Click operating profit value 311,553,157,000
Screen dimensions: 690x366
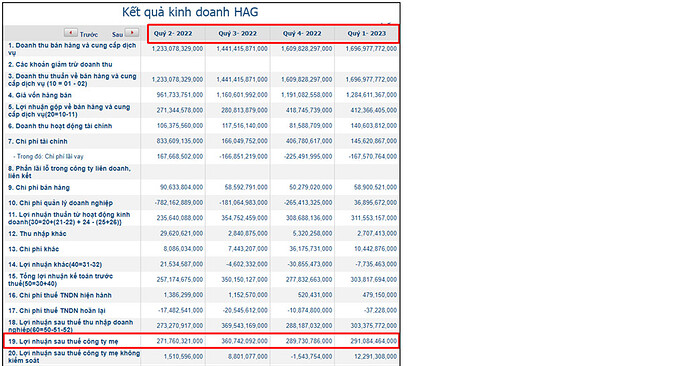pos(374,218)
